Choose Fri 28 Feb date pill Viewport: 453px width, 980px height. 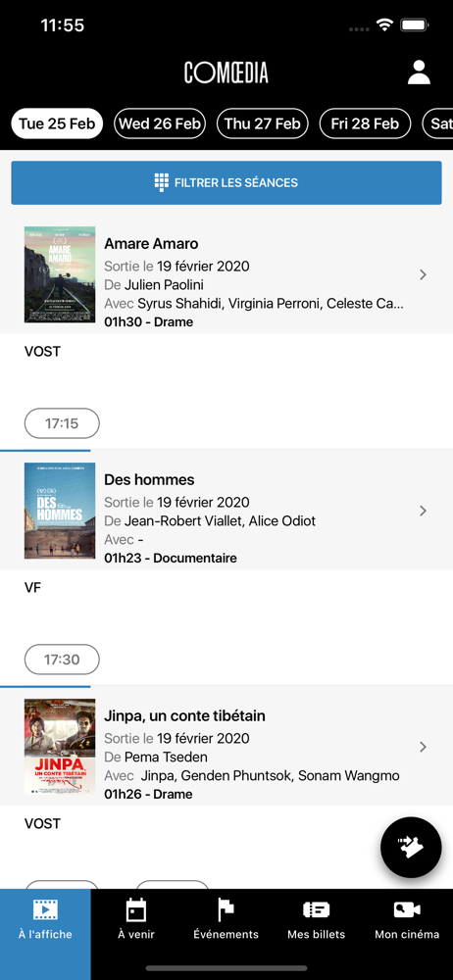[366, 123]
